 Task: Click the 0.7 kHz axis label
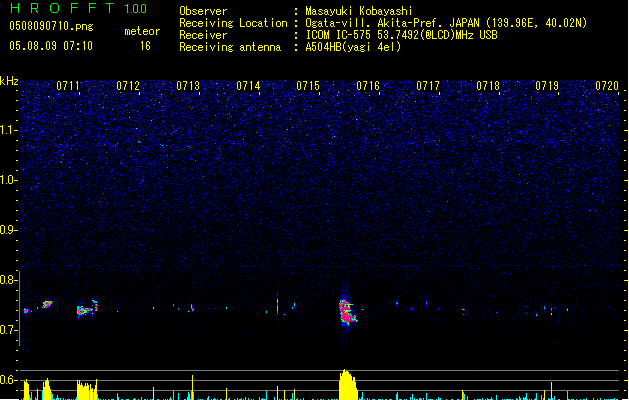(x=9, y=330)
